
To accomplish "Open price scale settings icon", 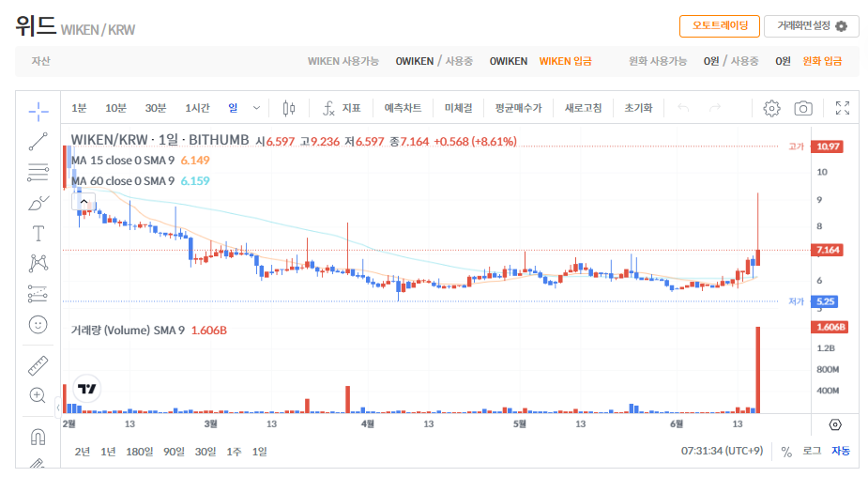I will coord(835,425).
